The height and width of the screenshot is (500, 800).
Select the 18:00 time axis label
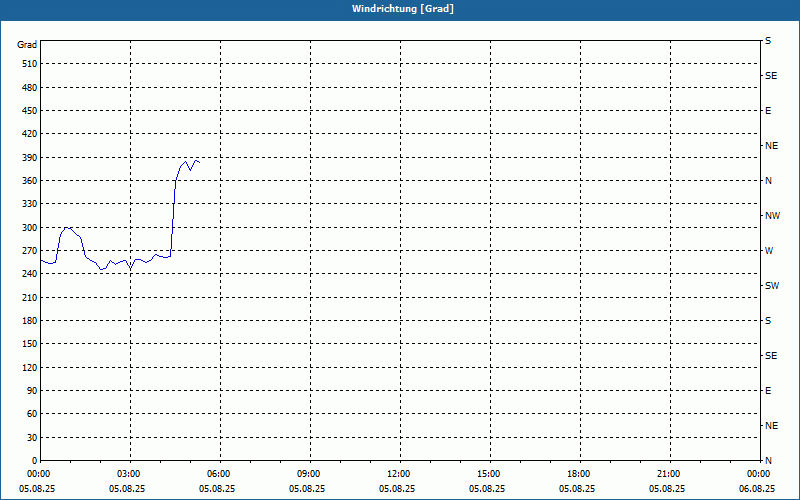coord(579,474)
